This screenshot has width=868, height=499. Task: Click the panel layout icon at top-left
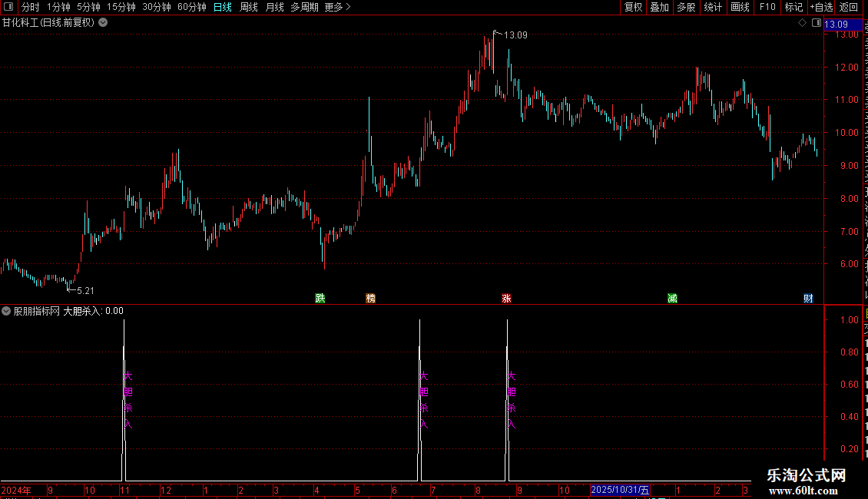point(8,7)
